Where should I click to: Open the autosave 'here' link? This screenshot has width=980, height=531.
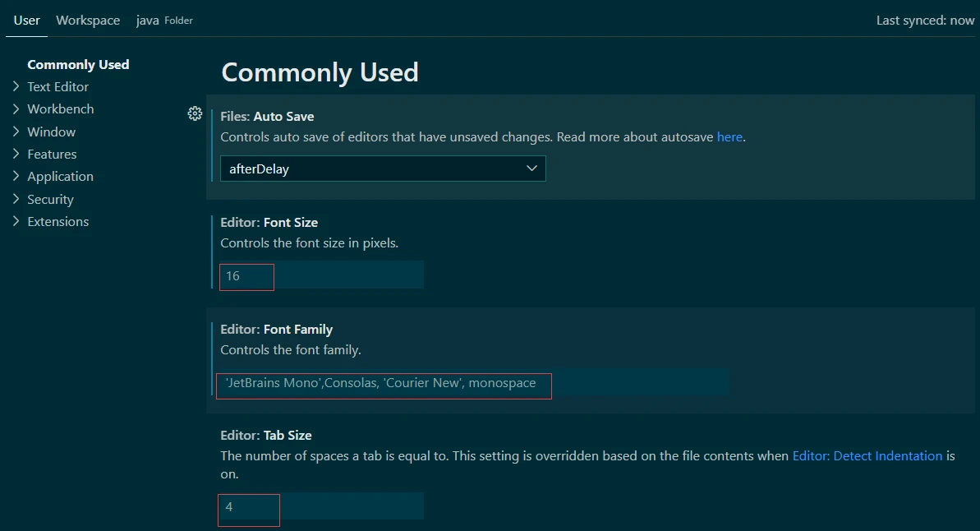pyautogui.click(x=729, y=137)
